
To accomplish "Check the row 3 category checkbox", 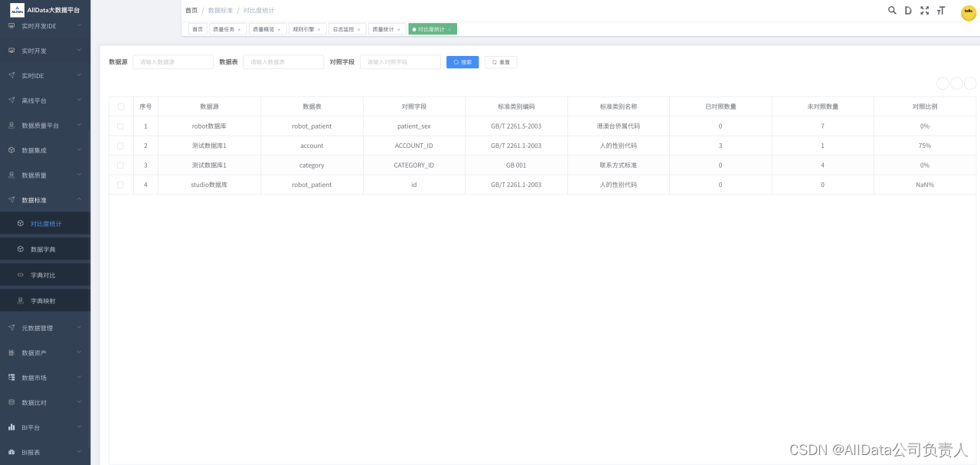I will click(x=121, y=165).
